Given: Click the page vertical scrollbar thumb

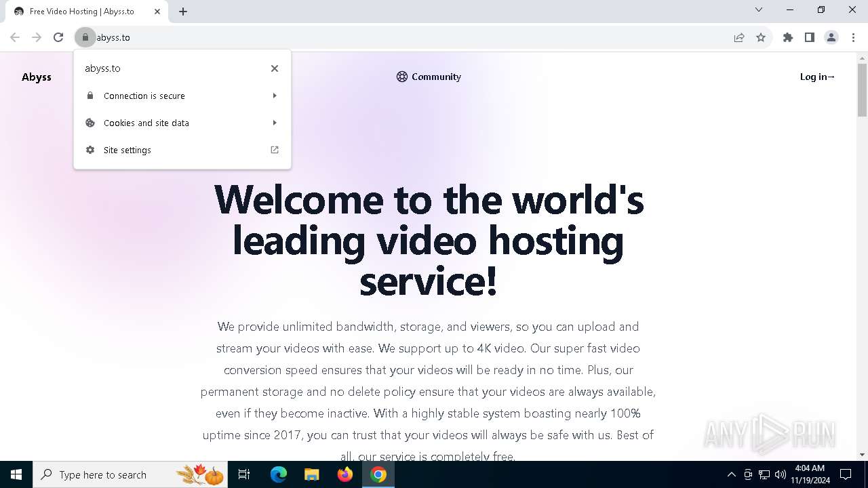Looking at the screenshot, I should click(862, 89).
